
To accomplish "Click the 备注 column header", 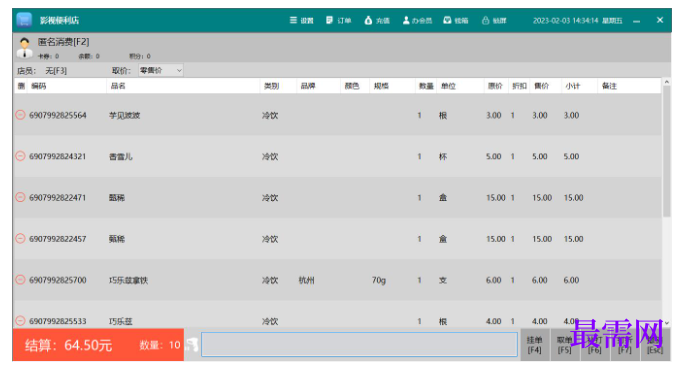I will (x=609, y=86).
